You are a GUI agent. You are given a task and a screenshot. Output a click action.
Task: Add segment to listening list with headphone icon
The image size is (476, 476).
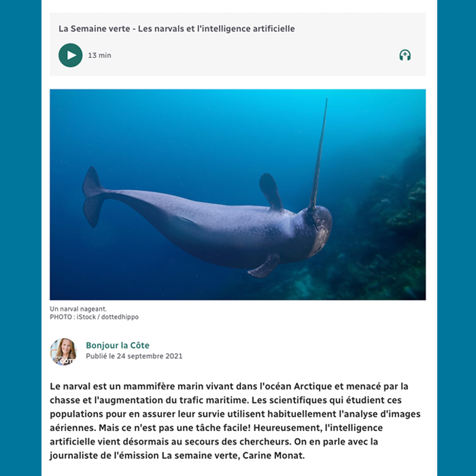coord(405,55)
